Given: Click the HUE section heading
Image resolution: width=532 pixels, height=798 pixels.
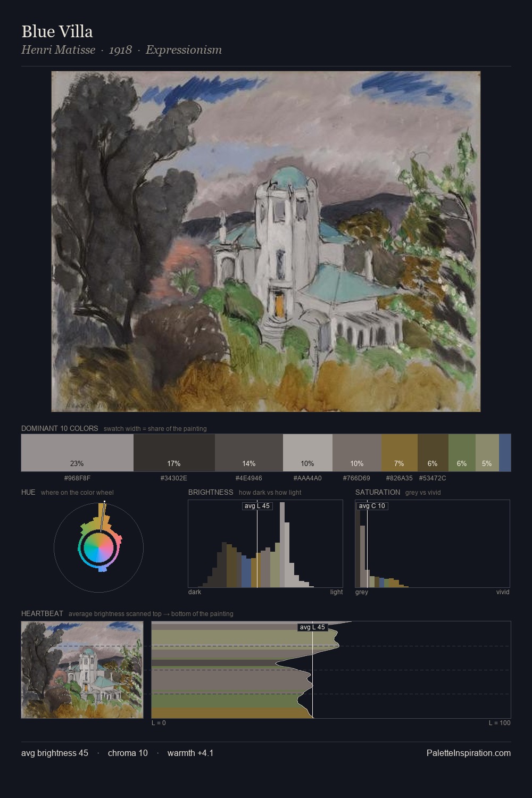Looking at the screenshot, I should coord(28,492).
